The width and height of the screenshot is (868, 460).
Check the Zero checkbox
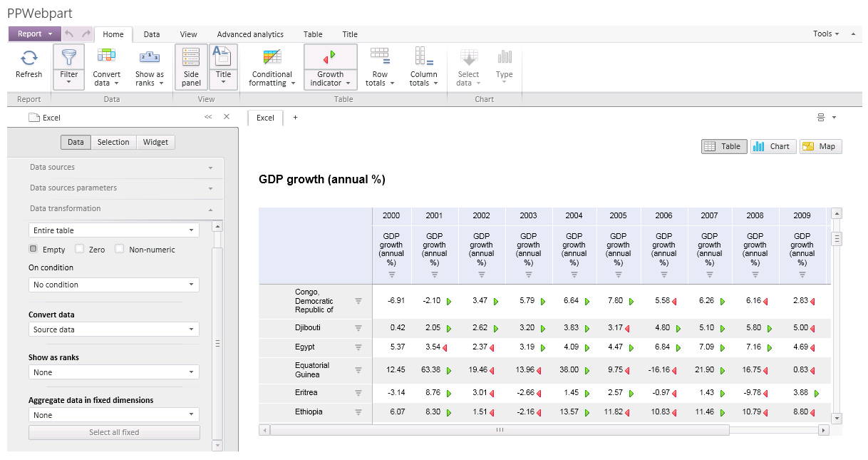click(x=80, y=249)
